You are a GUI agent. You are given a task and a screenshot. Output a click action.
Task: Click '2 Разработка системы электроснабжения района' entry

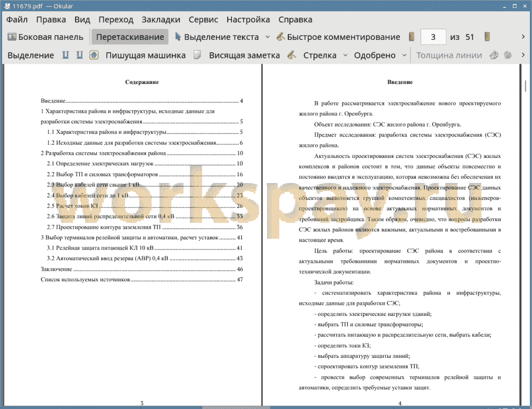point(142,153)
